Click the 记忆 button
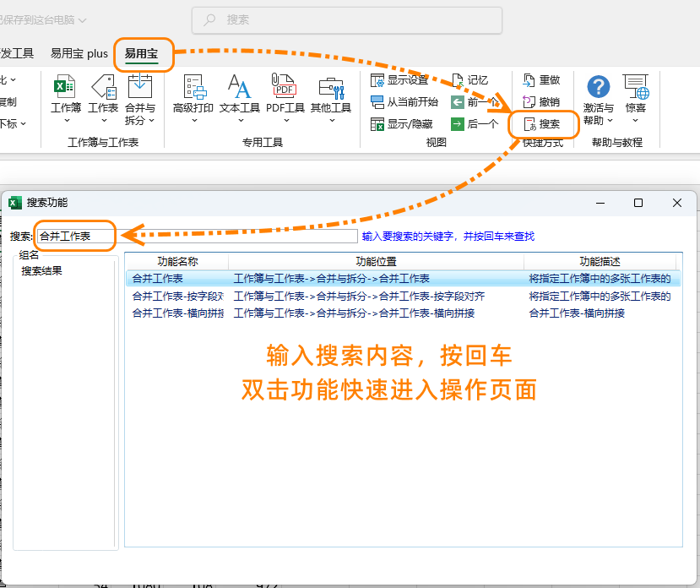This screenshot has width=700, height=588. click(x=470, y=80)
